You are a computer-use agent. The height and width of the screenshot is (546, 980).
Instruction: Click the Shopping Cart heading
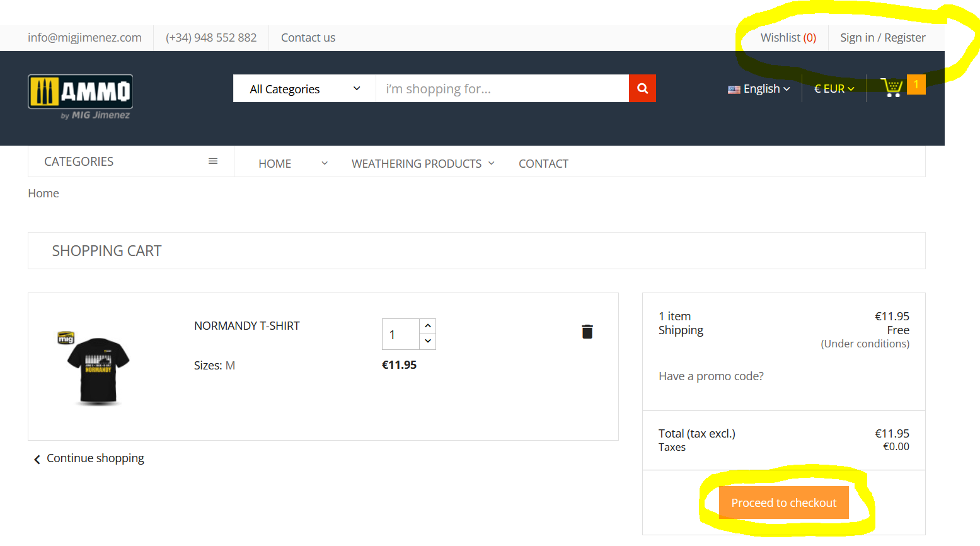pos(107,251)
